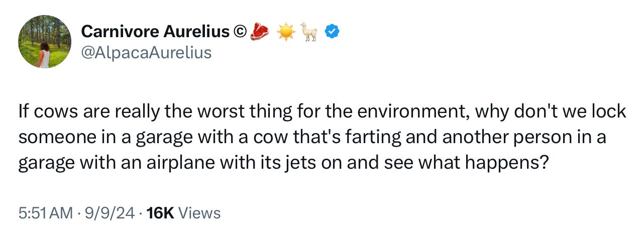Viewport: 644px width, 234px height.
Task: Click the Views label
Action: click(199, 213)
